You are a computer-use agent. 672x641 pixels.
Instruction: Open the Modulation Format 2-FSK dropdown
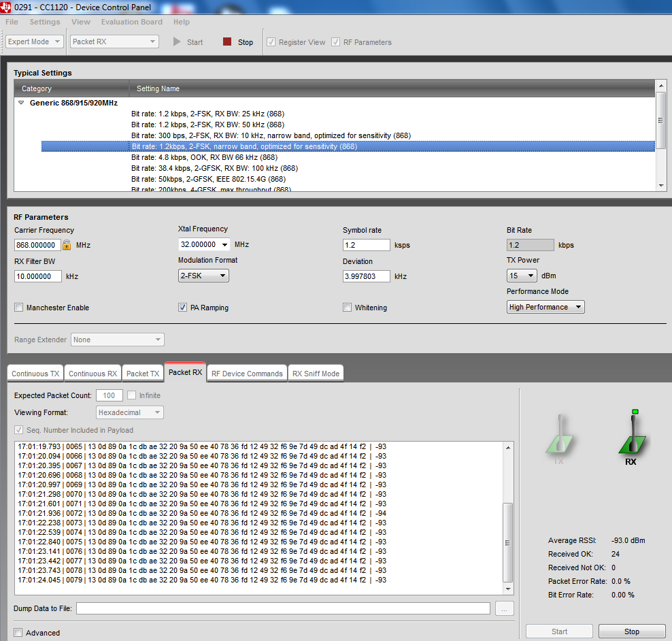[203, 276]
